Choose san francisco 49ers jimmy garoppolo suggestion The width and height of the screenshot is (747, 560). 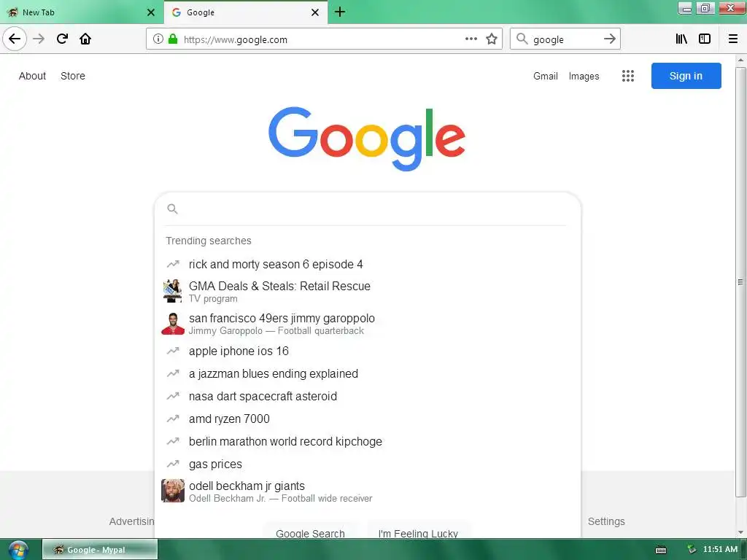click(x=368, y=323)
